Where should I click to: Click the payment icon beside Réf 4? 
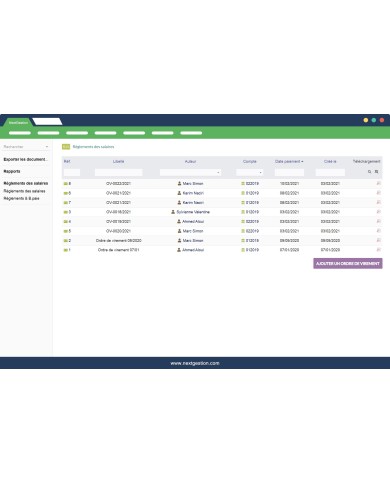pyautogui.click(x=66, y=222)
